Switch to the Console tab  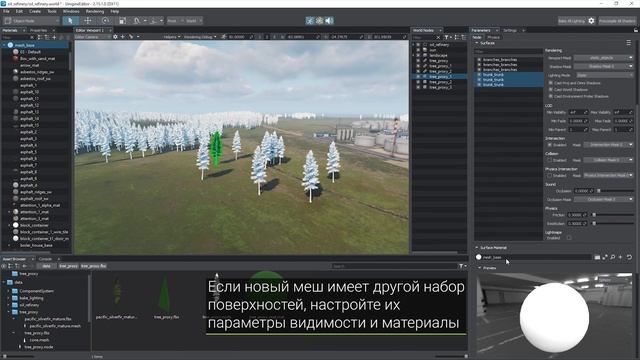coord(45,259)
